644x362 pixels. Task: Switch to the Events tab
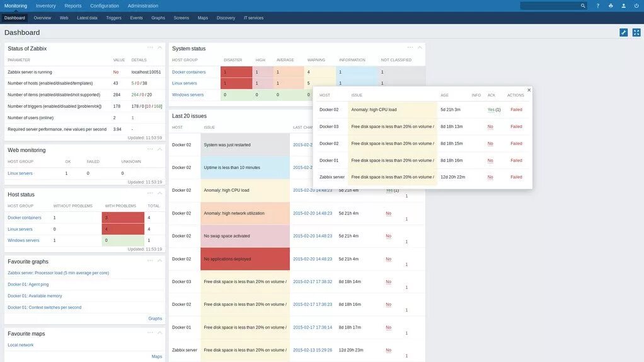click(x=136, y=18)
